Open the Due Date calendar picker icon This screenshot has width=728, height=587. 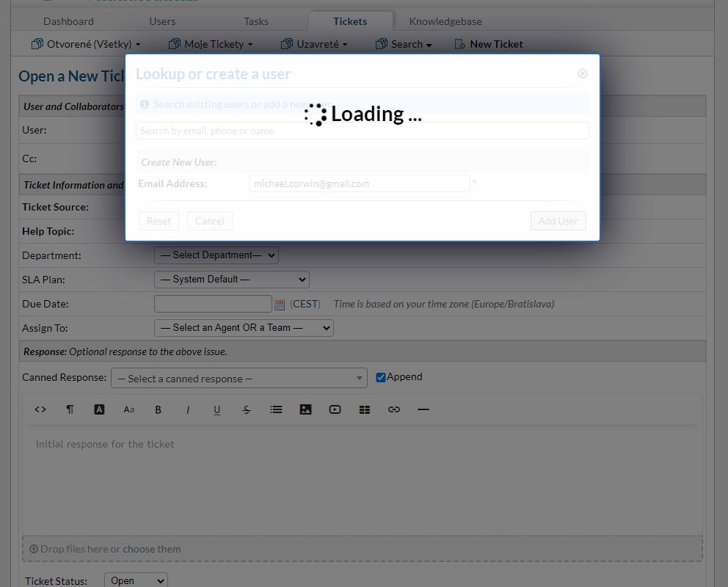pyautogui.click(x=281, y=303)
